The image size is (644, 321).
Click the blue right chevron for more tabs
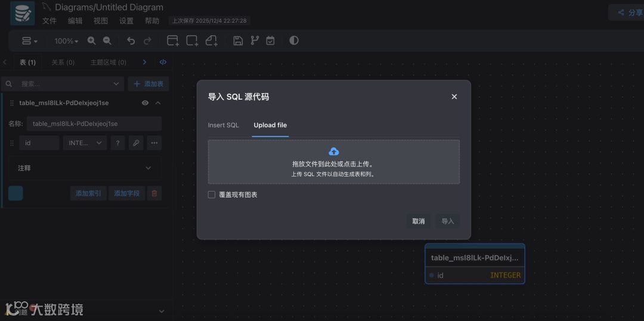tap(144, 63)
